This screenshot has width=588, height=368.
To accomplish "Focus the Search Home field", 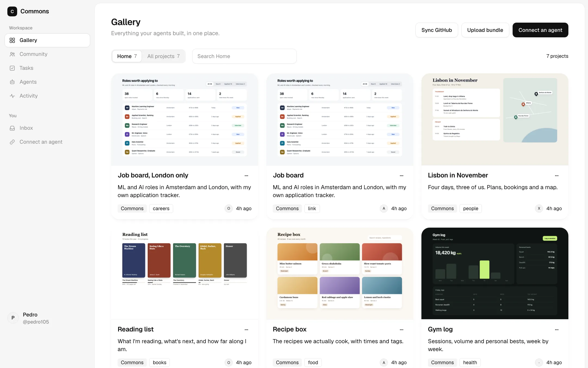I will (244, 56).
